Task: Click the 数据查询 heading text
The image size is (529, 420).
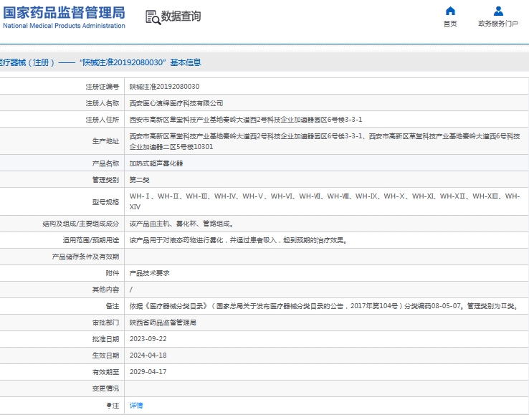Action: tap(181, 16)
